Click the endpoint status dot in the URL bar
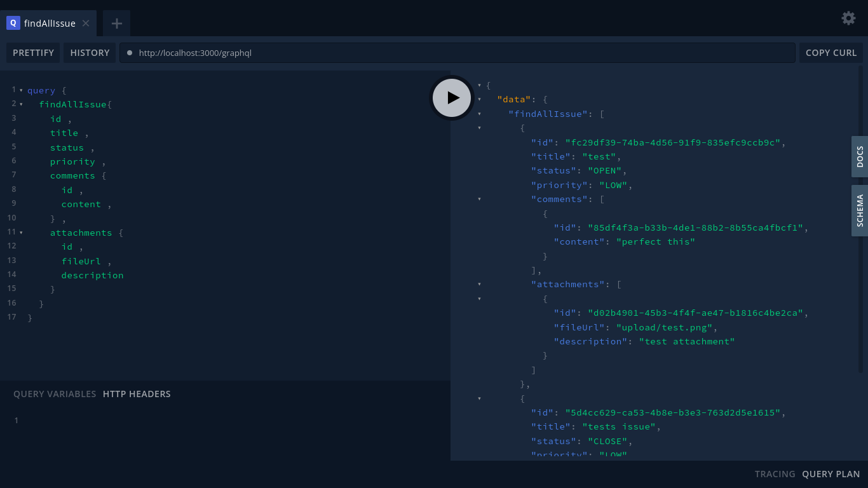Image resolution: width=868 pixels, height=488 pixels. (x=132, y=53)
